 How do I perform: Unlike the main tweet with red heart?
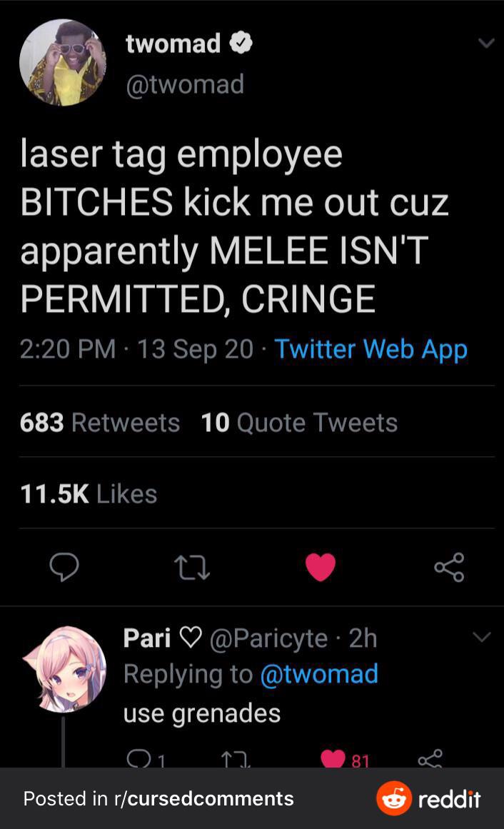321,568
